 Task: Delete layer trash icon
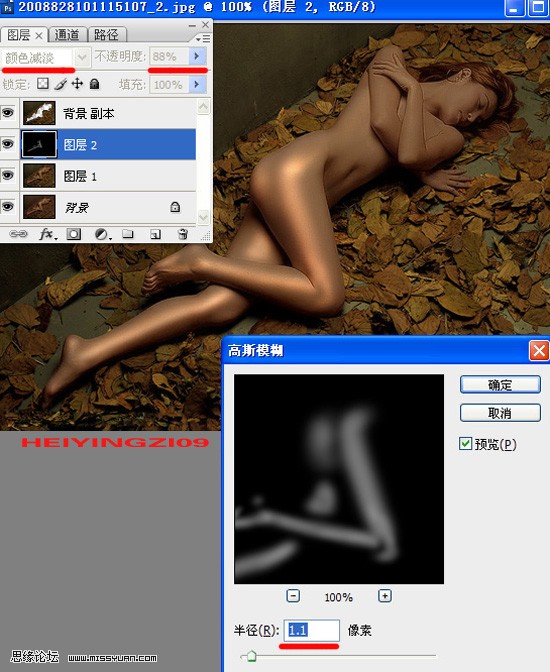(x=183, y=234)
